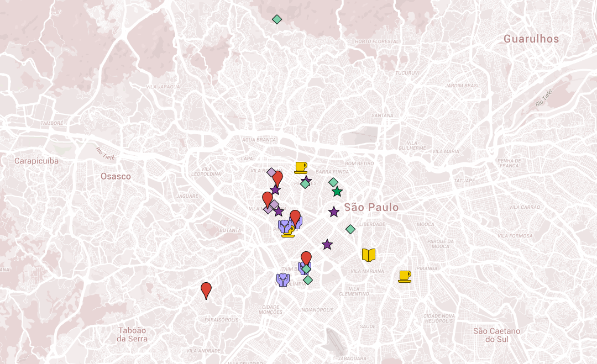Select the Cidade Nova Heliópolis label
This screenshot has height=364, width=597.
439,318
